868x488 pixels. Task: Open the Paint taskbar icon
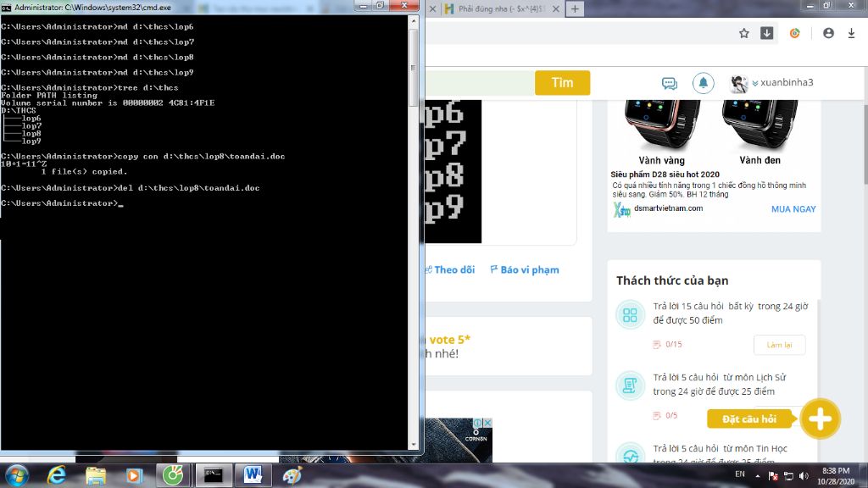pos(292,475)
